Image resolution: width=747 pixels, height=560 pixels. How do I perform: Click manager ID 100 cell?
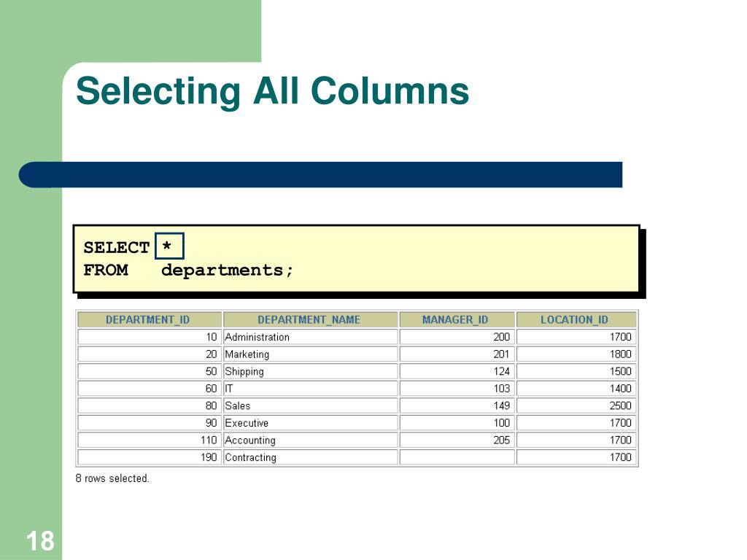(x=457, y=422)
